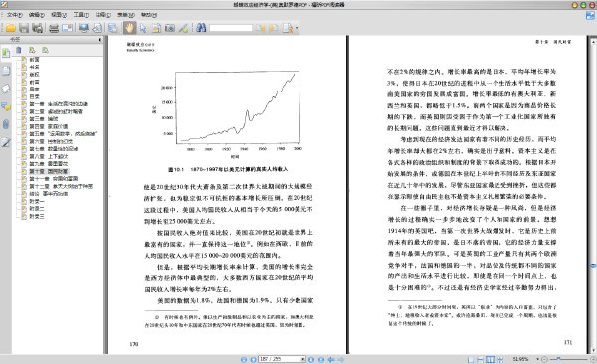Select continuous page view mode icon

click(x=481, y=359)
